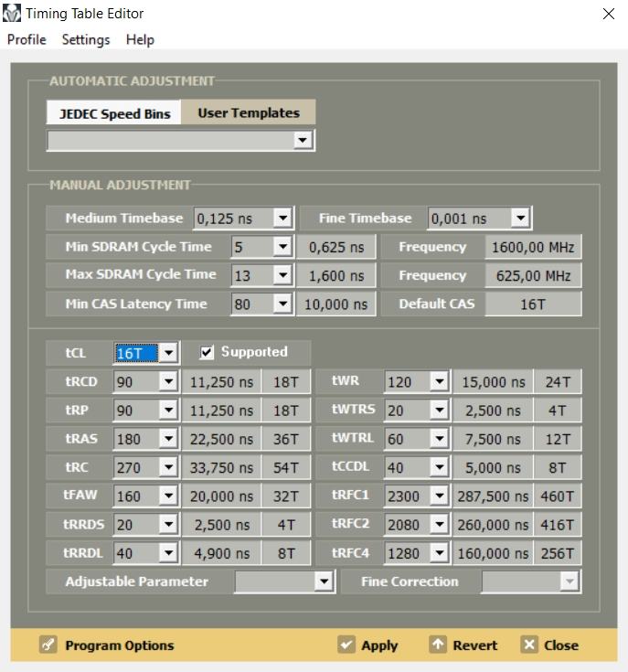This screenshot has height=672, width=628.
Task: Open the Medium Timebase dropdown
Action: 282,218
